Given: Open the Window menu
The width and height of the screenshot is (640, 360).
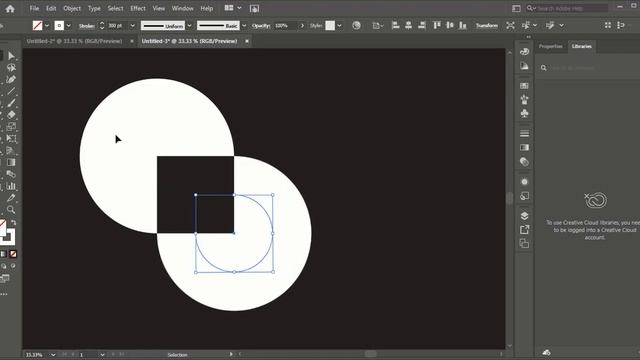Looking at the screenshot, I should pyautogui.click(x=182, y=8).
